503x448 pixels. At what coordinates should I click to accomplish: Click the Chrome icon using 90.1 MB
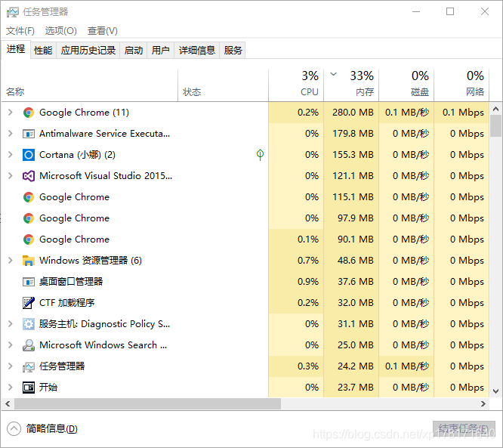tap(29, 239)
